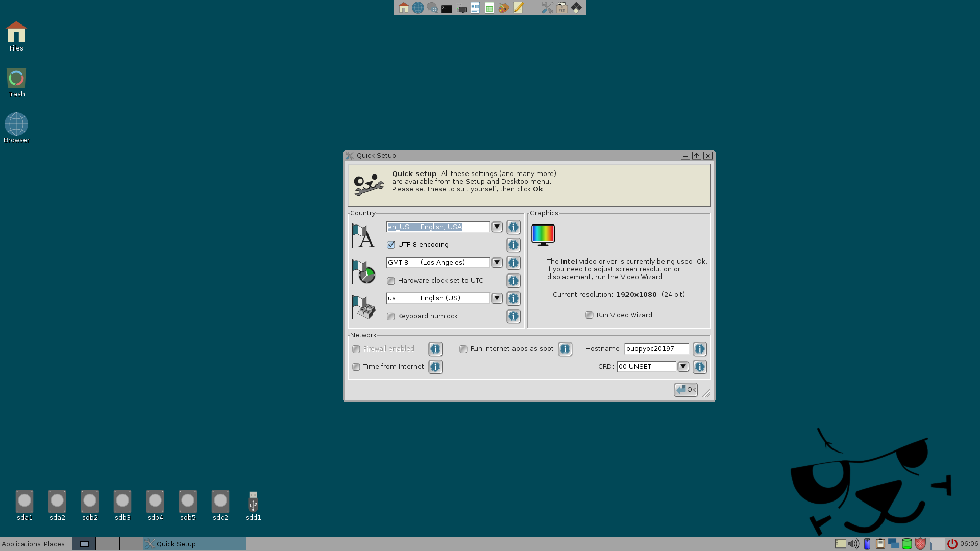The width and height of the screenshot is (980, 551).
Task: Launch the web browser globe in top launcher
Action: point(418,8)
